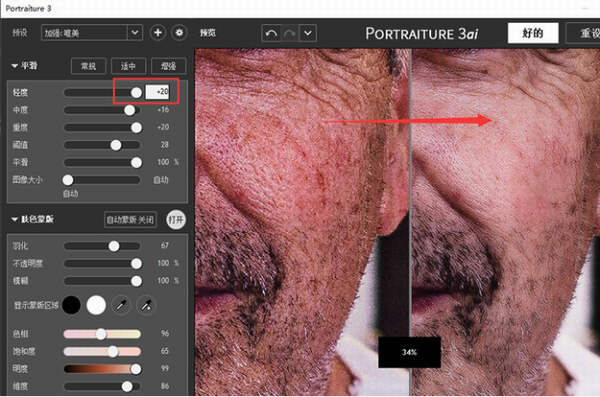
Task: Collapse the 肤色蒙版 skin mask section
Action: click(15, 219)
